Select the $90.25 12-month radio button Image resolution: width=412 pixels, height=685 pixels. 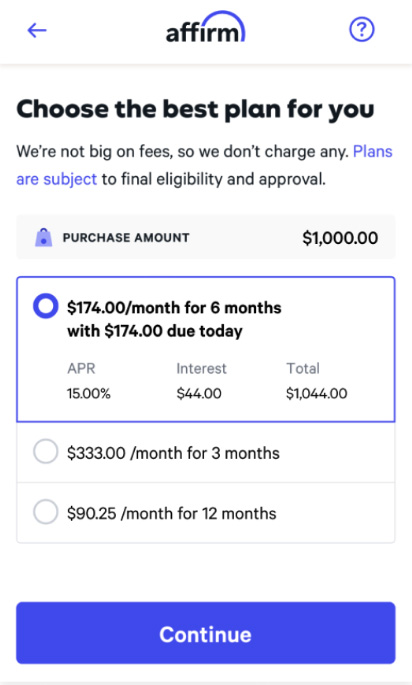[46, 512]
